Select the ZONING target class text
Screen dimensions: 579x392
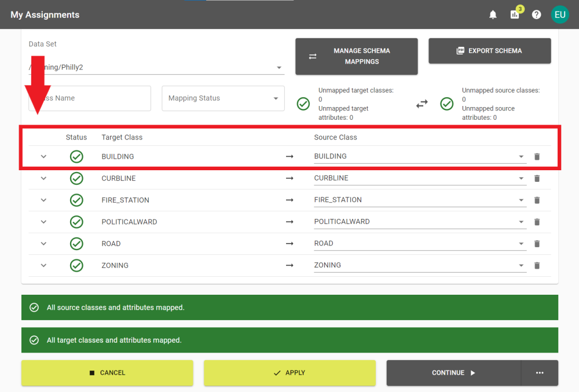115,265
